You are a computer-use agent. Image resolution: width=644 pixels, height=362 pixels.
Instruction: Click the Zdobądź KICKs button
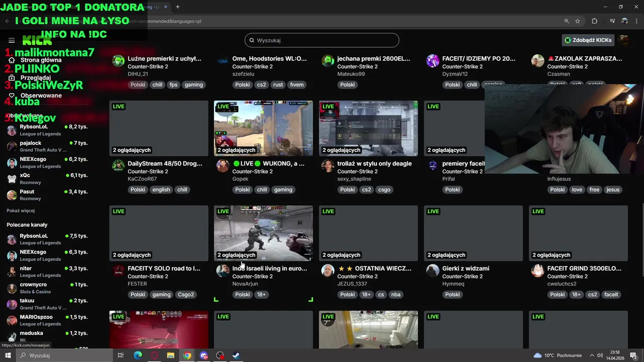tap(588, 40)
